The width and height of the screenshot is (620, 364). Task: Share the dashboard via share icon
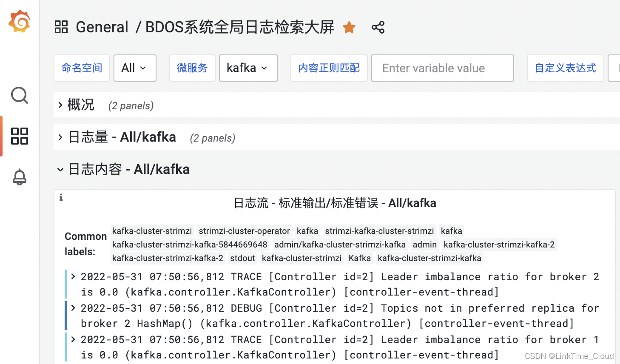[x=378, y=27]
